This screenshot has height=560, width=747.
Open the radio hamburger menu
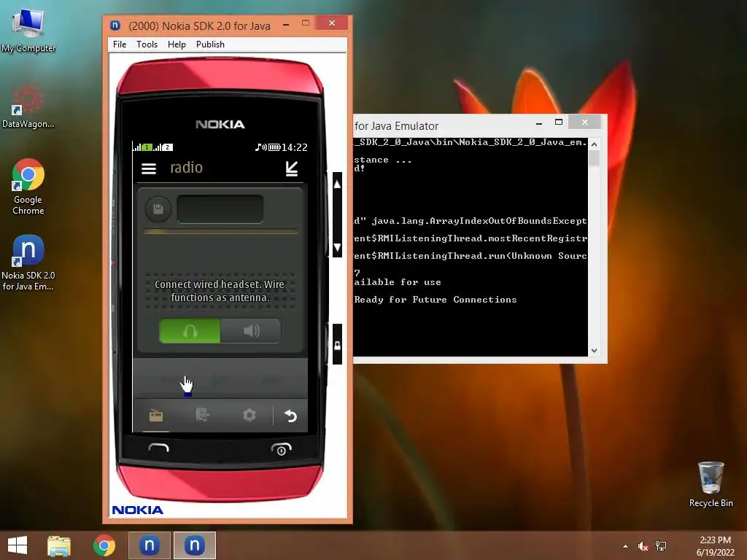click(x=149, y=168)
